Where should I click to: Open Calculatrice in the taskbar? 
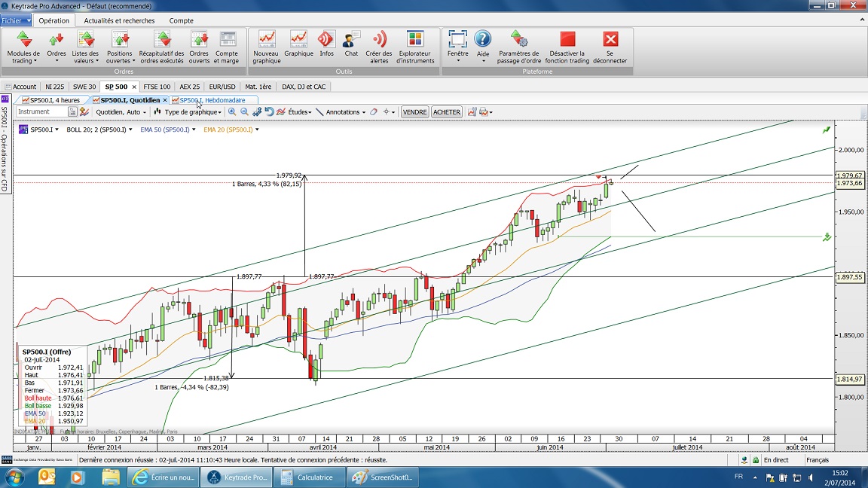point(310,477)
